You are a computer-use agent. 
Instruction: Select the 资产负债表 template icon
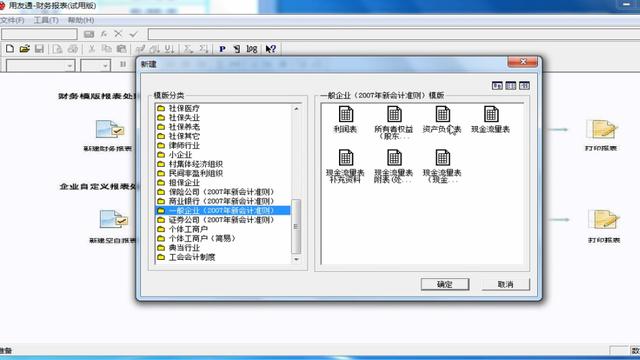point(442,114)
